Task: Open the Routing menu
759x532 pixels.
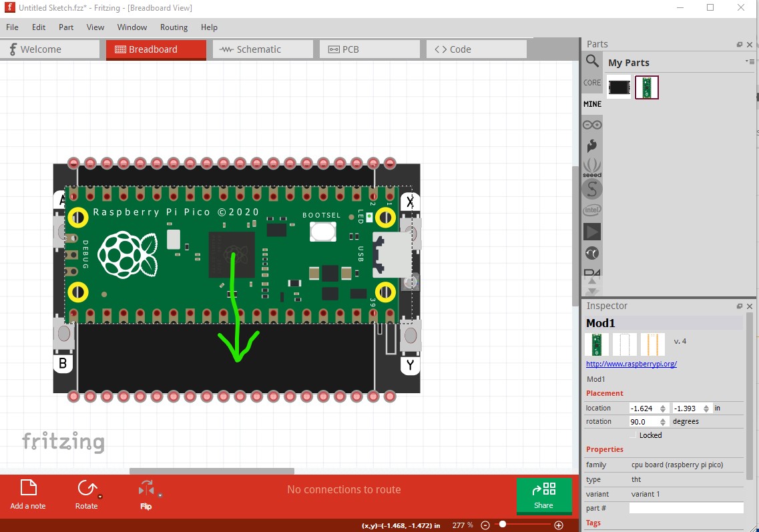Action: pos(174,27)
